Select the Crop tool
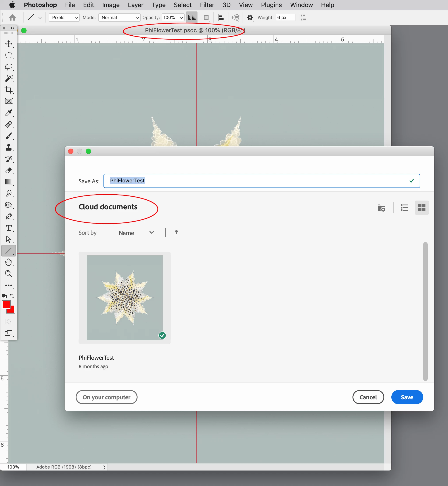448x486 pixels. point(9,90)
